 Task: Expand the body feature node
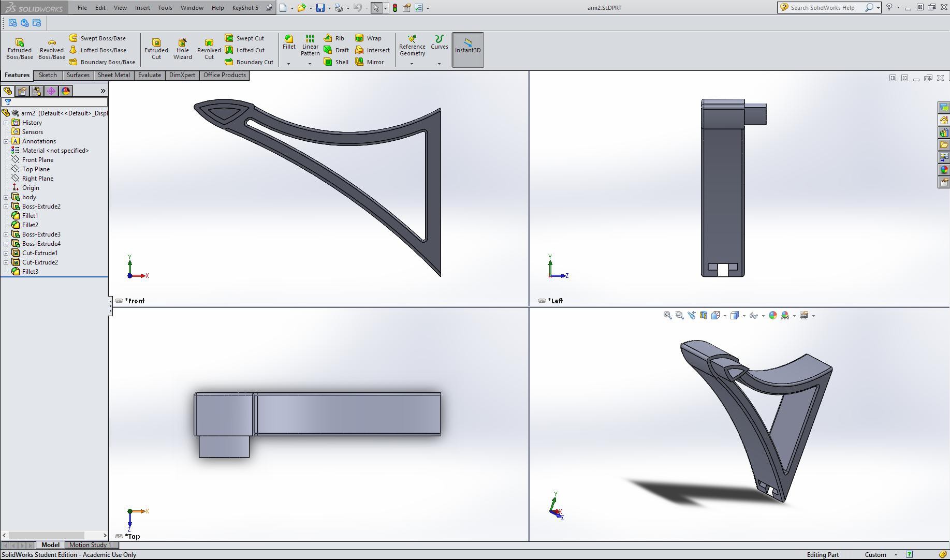pos(6,197)
